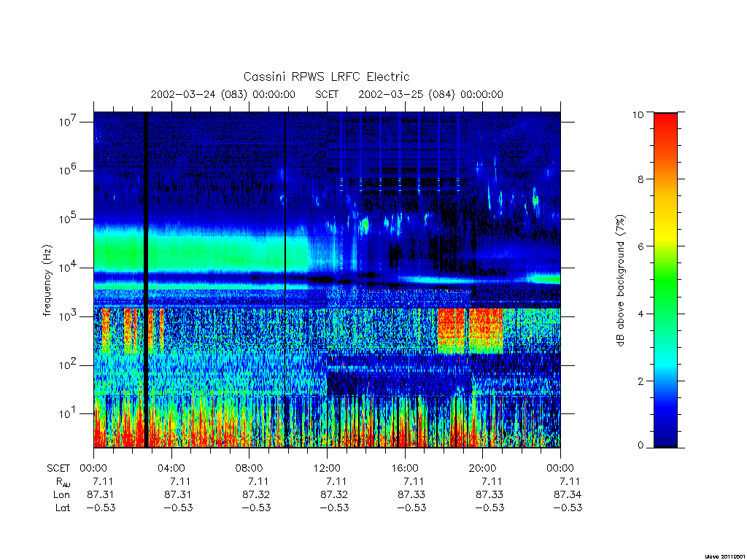Click the 87.33 longitude under 16:00
Image resolution: width=747 pixels, height=560 pixels.
(x=411, y=495)
